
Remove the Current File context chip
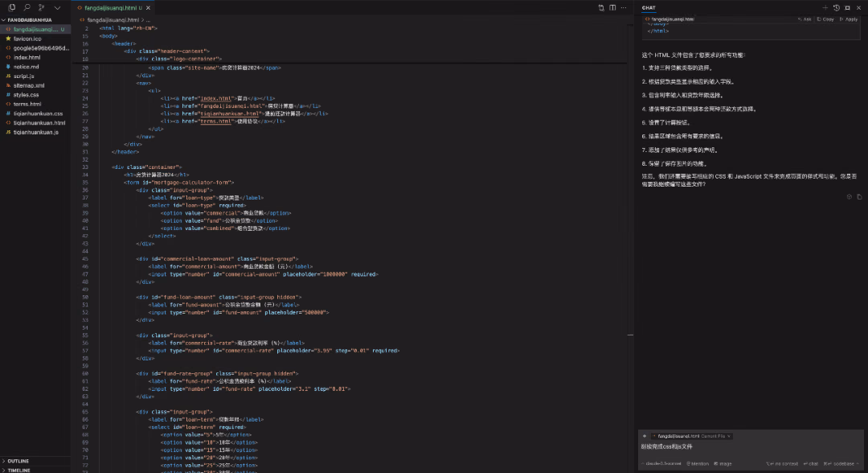click(x=729, y=436)
